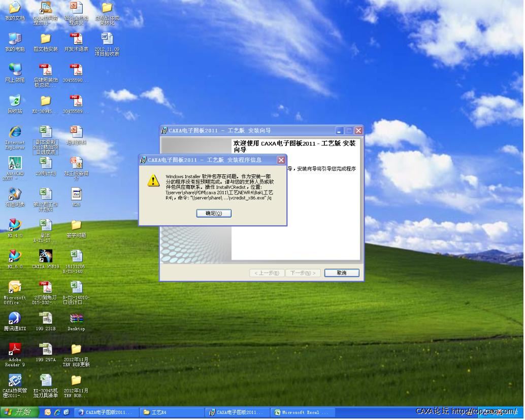Select the 网上邻居 desktop icon

[x=15, y=73]
